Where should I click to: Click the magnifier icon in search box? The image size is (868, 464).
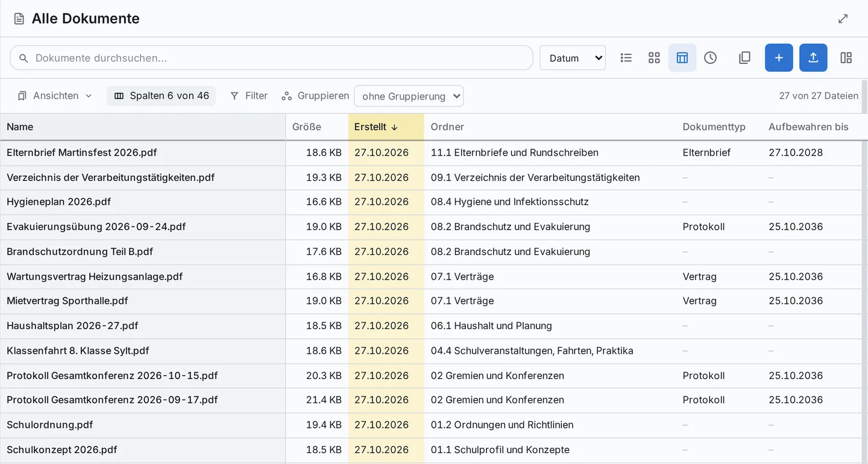click(24, 58)
